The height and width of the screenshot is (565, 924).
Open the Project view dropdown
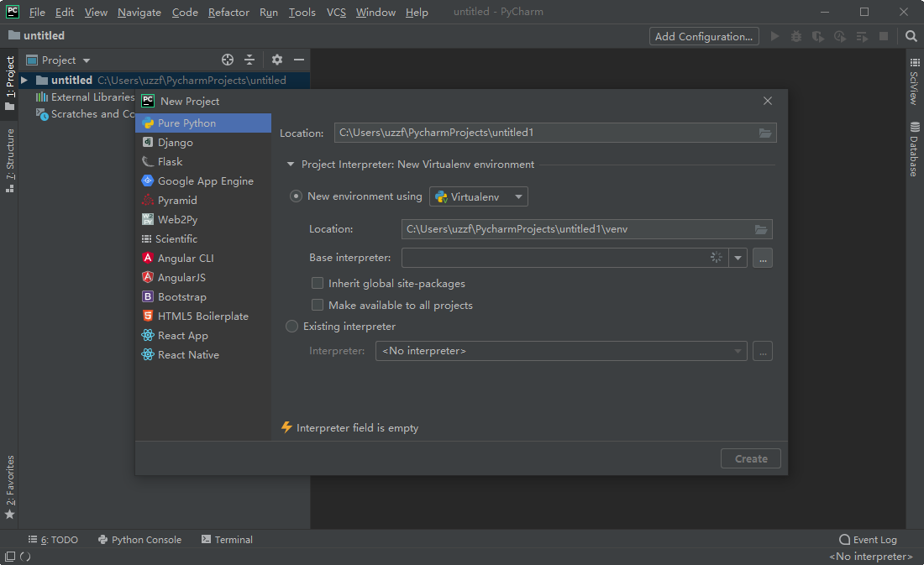(x=59, y=60)
